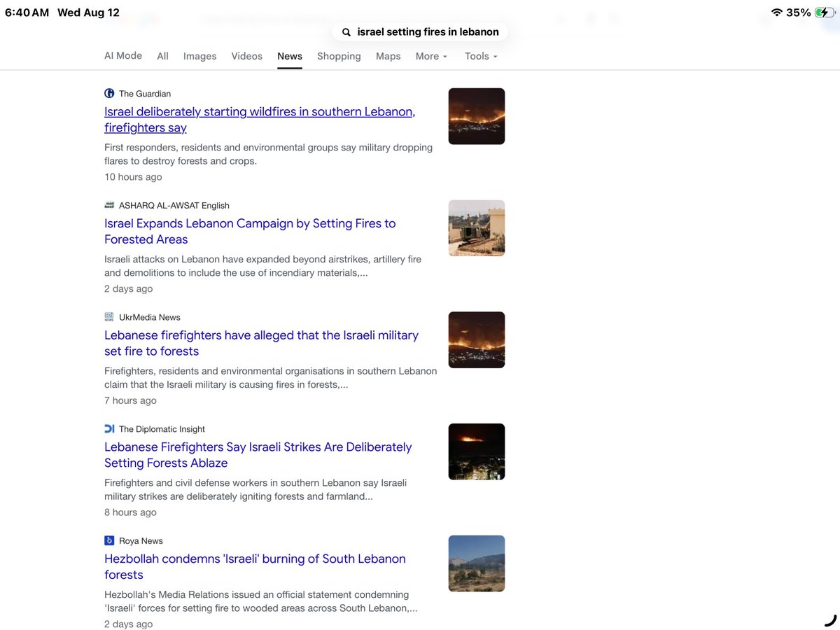Click '10 hours ago' timestamp
This screenshot has width=840, height=630.
[133, 177]
